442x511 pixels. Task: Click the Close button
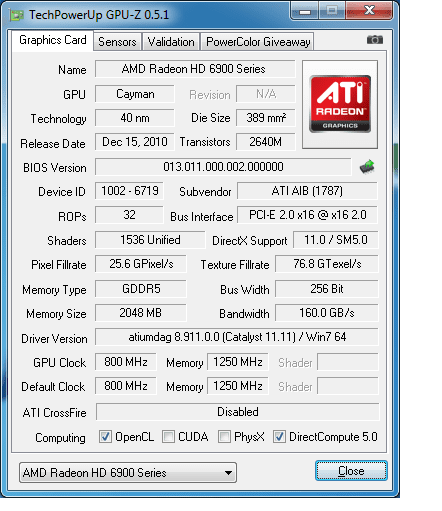[351, 471]
